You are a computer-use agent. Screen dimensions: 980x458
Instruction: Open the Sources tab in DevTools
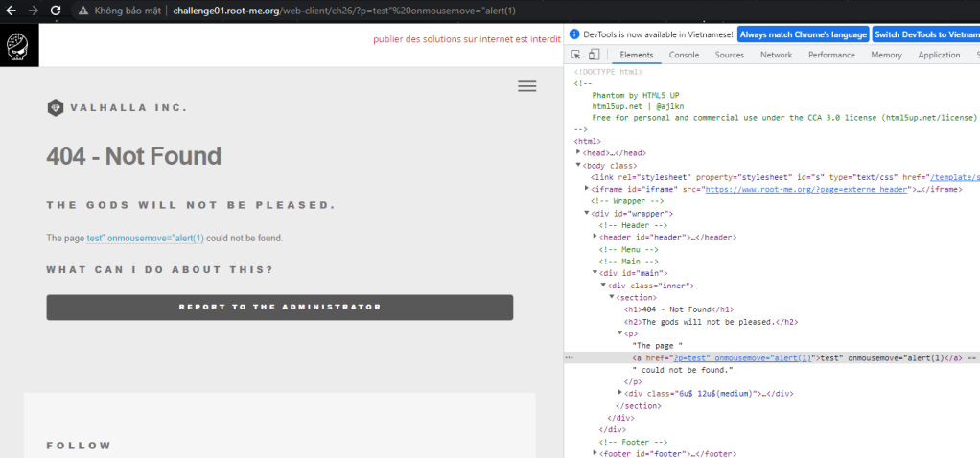tap(729, 56)
